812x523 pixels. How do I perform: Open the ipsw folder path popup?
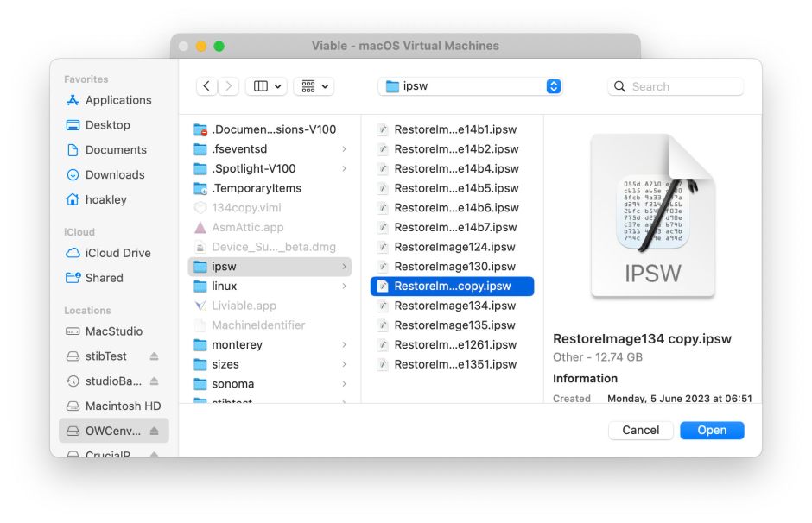471,86
